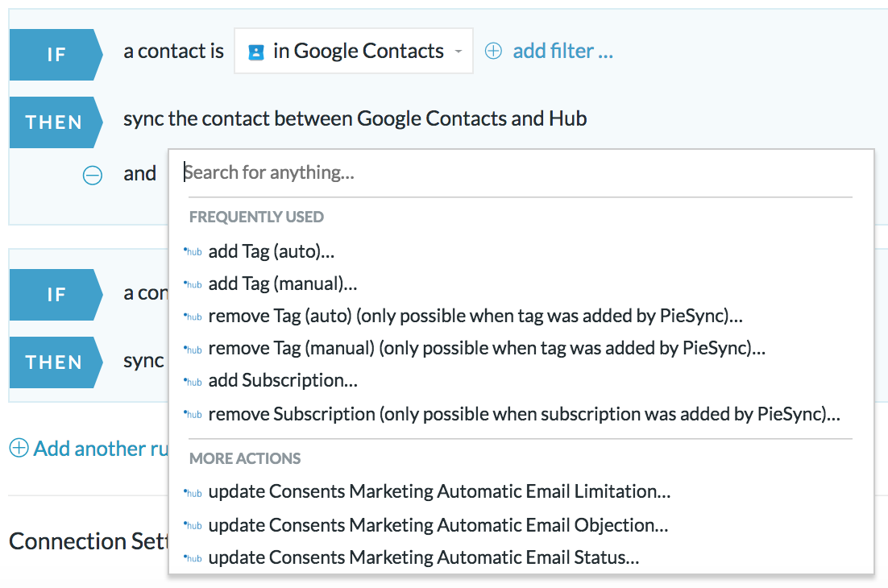This screenshot has width=888, height=588.
Task: Click the plus icon next to Add another rule
Action: click(x=19, y=448)
